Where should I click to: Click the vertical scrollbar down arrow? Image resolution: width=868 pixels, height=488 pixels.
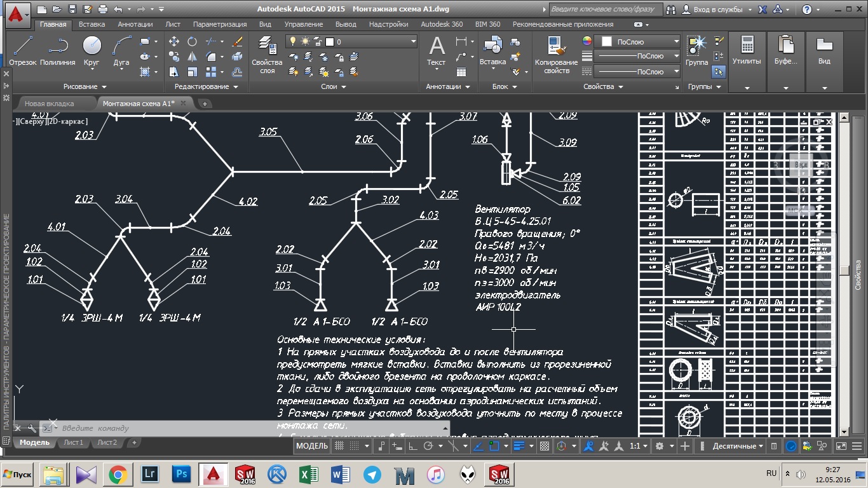[x=844, y=433]
